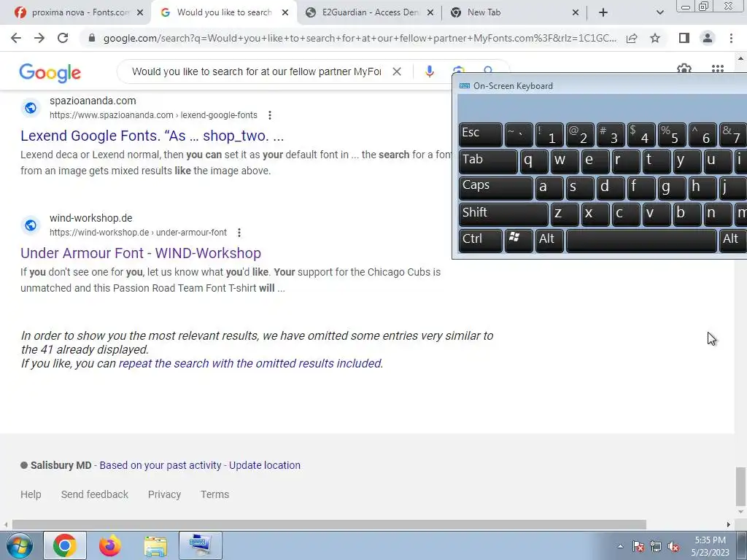747x560 pixels.
Task: Open options menu for wind-workshop.de result
Action: click(x=239, y=233)
